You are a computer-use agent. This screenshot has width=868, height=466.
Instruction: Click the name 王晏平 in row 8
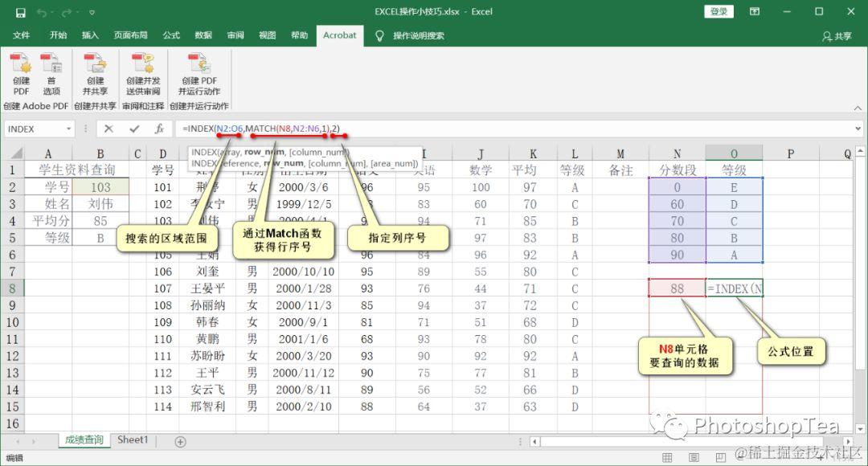click(207, 288)
